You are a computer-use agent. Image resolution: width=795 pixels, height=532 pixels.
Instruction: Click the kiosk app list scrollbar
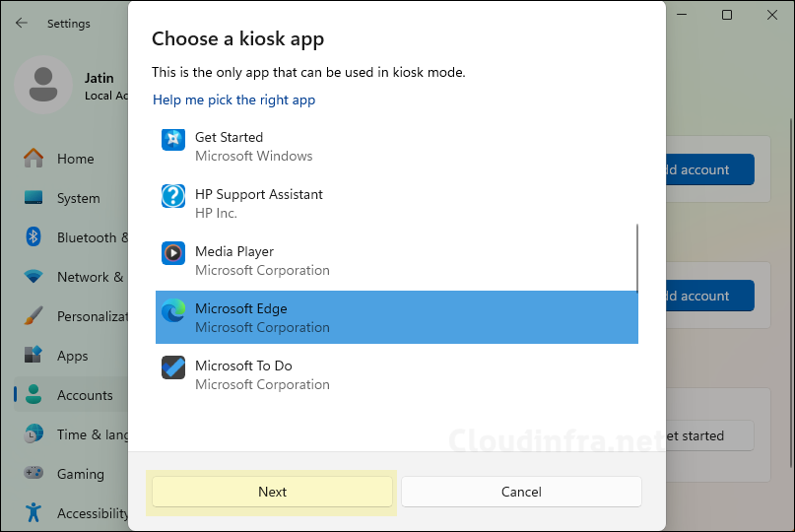(636, 258)
